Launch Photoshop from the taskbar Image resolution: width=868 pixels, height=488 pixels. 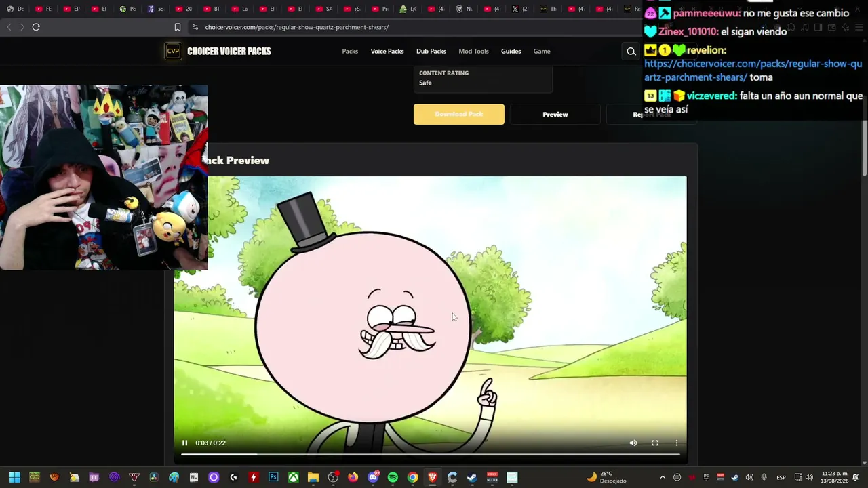(x=273, y=477)
